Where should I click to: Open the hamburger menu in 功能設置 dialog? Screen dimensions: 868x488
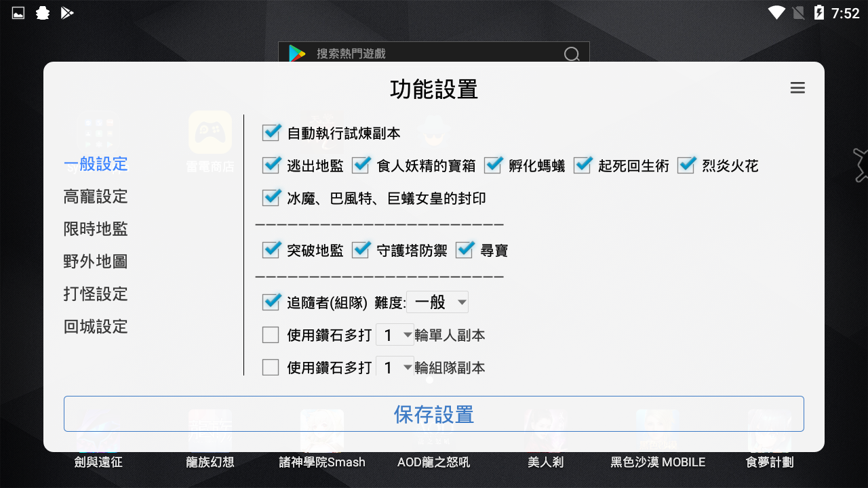click(x=797, y=87)
